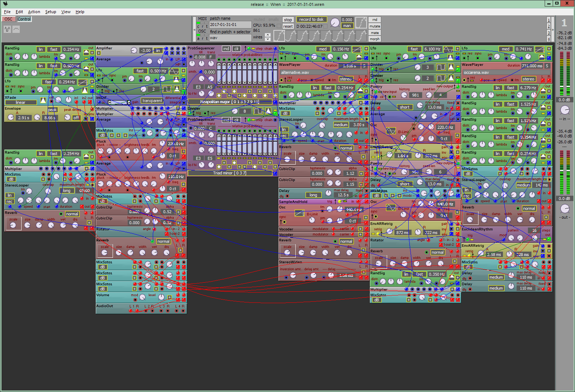Toggle the man button under 0.000

[x=347, y=26]
